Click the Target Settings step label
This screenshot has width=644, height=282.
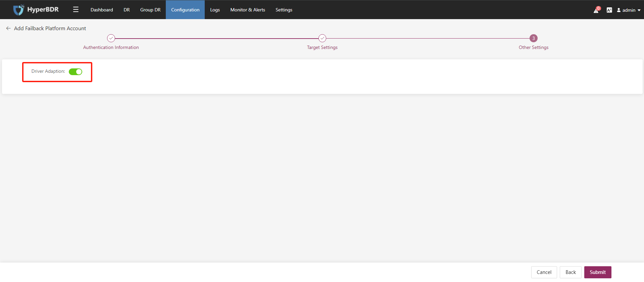(322, 48)
